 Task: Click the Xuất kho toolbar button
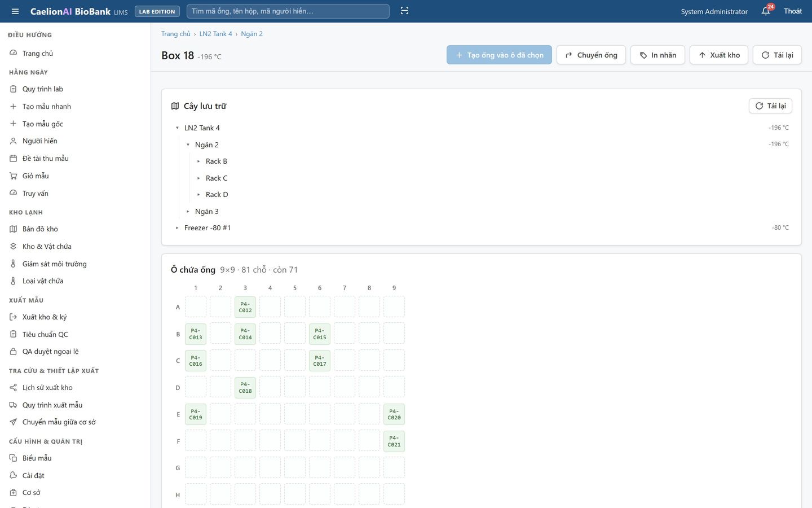point(719,55)
